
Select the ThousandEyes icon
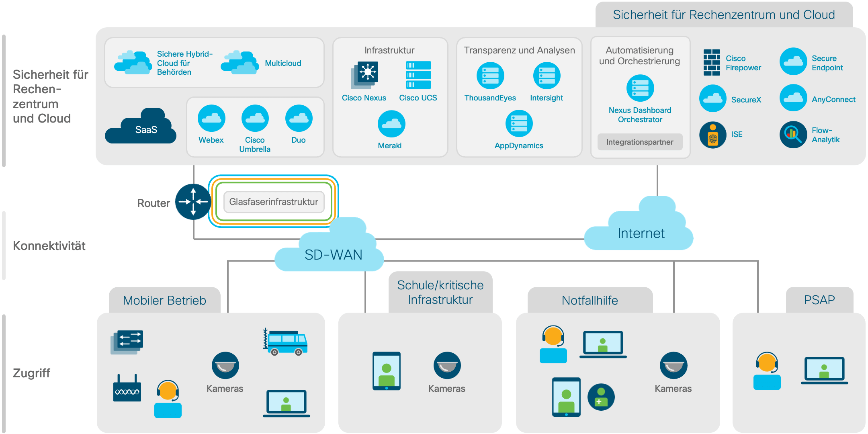[x=490, y=76]
